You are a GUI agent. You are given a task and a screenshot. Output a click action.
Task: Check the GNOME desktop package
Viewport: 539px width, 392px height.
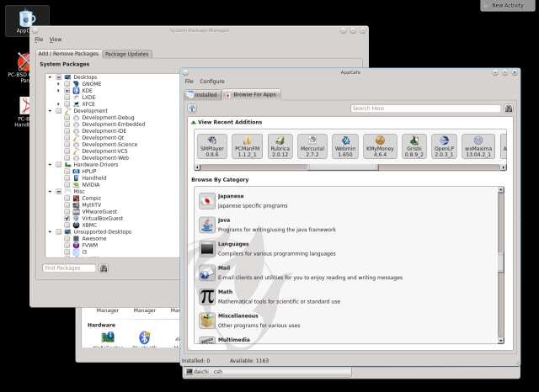point(67,84)
